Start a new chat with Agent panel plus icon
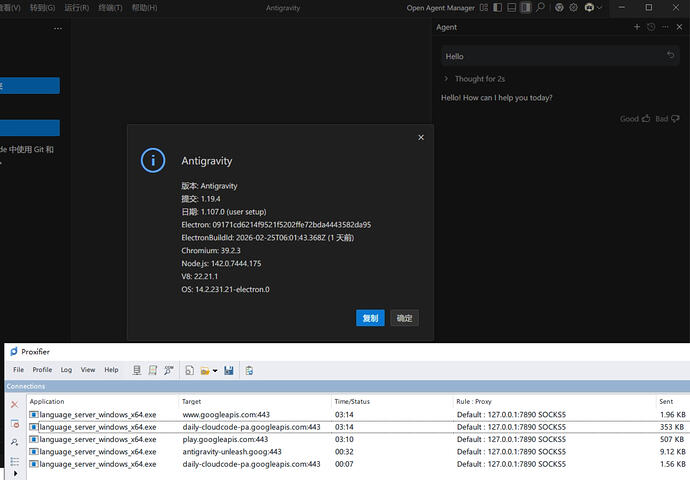This screenshot has width=690, height=480. [637, 27]
